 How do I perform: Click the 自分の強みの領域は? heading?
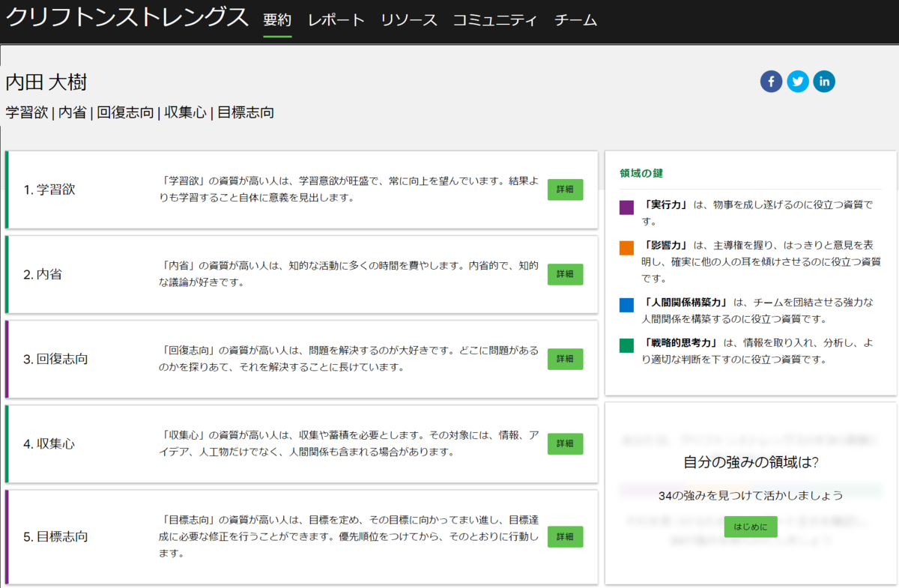751,463
